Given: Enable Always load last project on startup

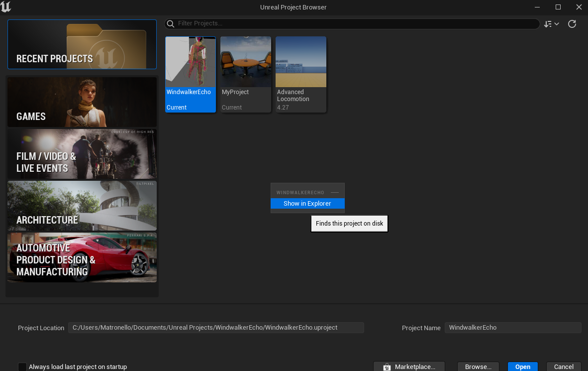Looking at the screenshot, I should pos(22,367).
